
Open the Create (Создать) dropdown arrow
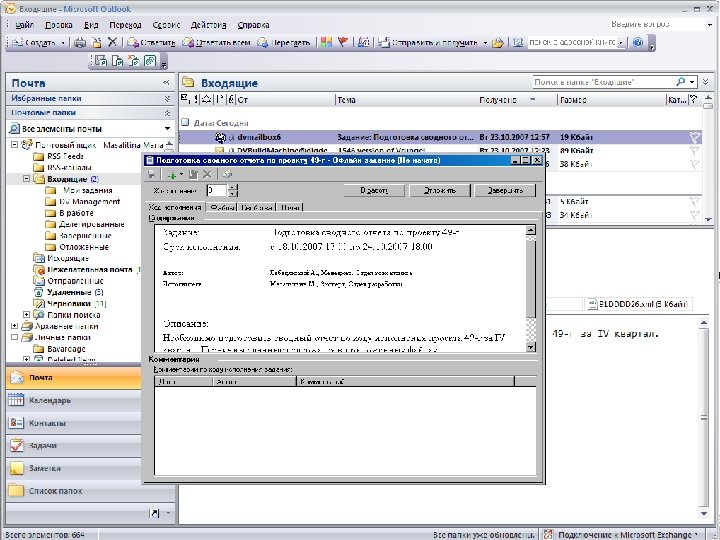tap(63, 43)
